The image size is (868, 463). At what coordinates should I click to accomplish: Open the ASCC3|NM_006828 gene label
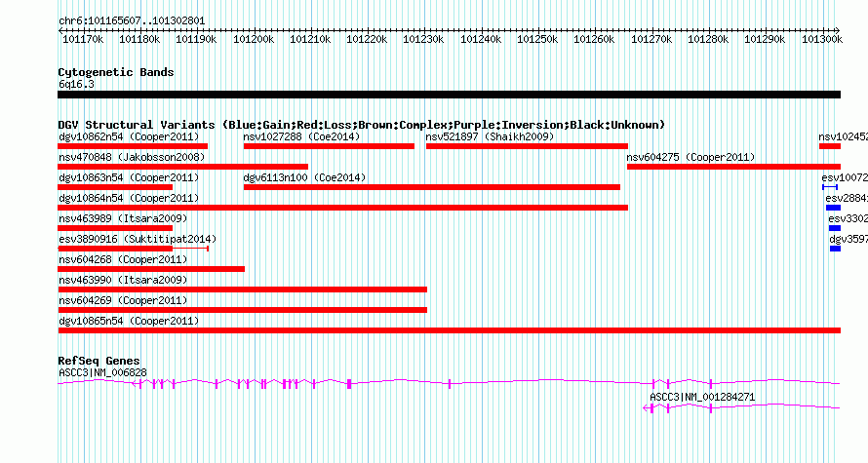[103, 372]
